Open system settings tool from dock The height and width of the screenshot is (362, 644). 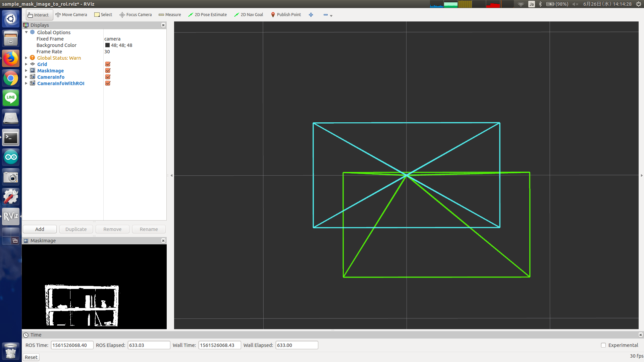click(x=11, y=197)
